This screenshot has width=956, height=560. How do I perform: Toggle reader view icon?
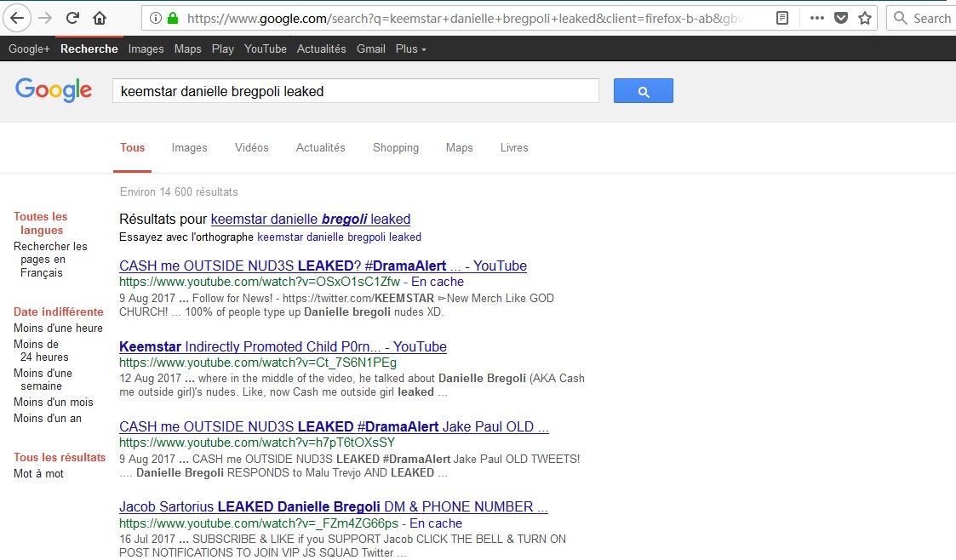(x=782, y=18)
